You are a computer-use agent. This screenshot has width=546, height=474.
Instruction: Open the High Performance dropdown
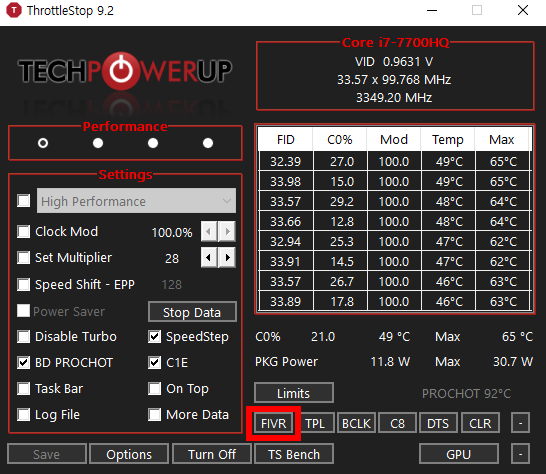click(x=136, y=201)
